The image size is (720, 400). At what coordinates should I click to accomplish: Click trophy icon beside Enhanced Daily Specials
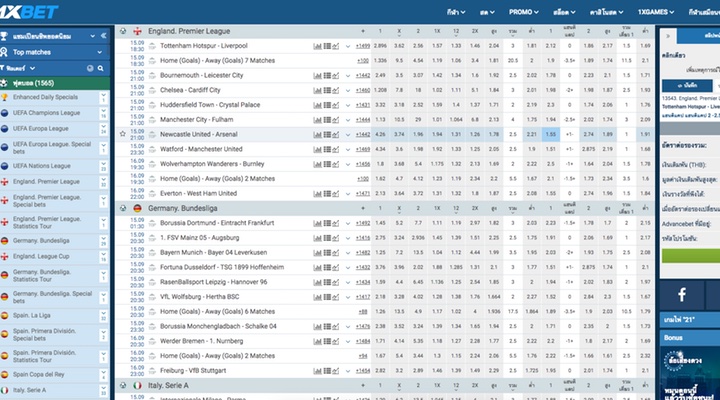pyautogui.click(x=4, y=97)
